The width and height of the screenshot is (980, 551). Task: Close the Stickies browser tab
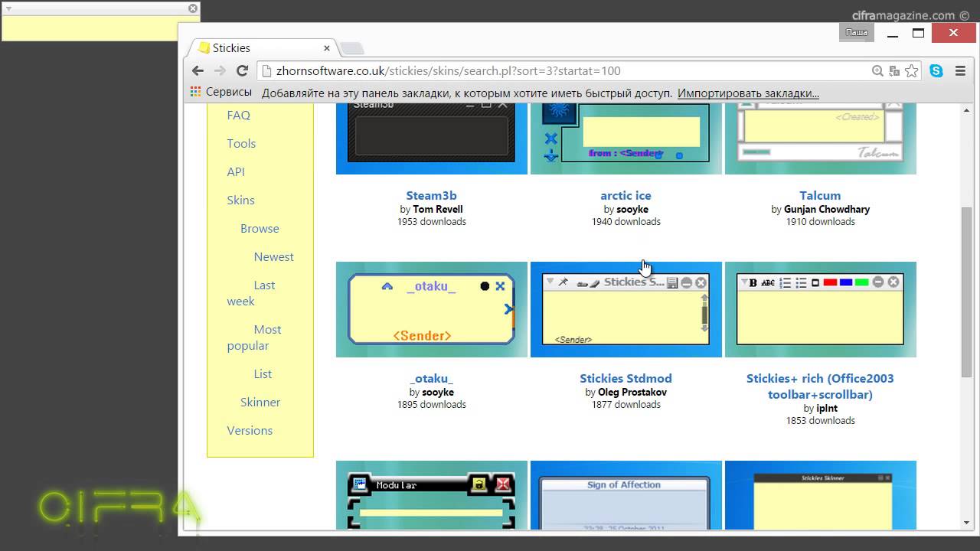327,47
